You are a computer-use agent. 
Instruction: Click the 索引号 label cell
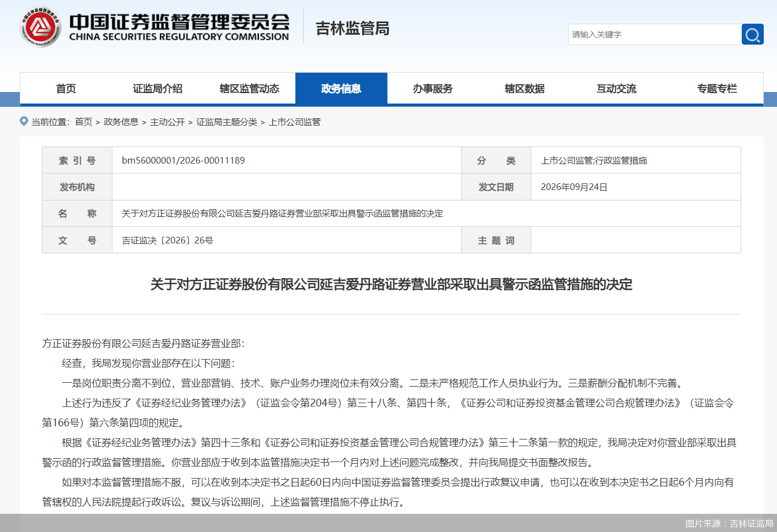(77, 160)
